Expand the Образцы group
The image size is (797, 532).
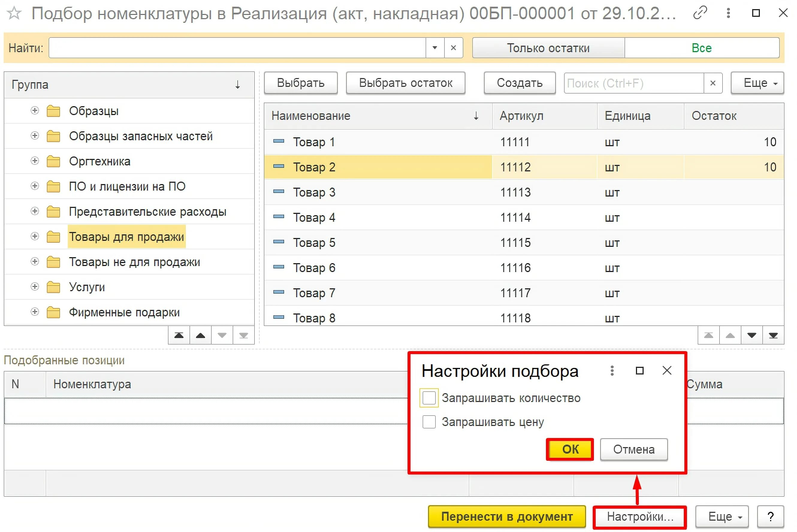[35, 111]
